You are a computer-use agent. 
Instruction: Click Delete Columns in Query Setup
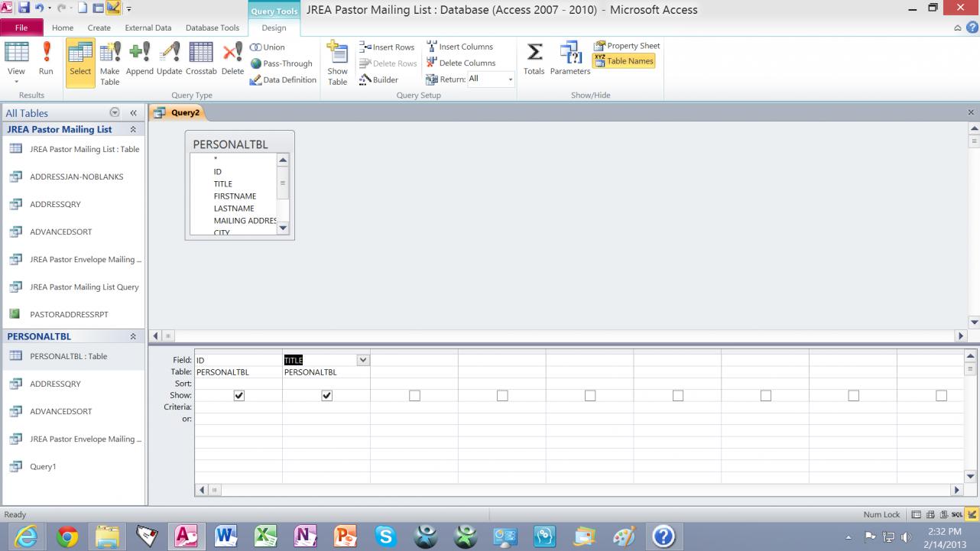(461, 63)
